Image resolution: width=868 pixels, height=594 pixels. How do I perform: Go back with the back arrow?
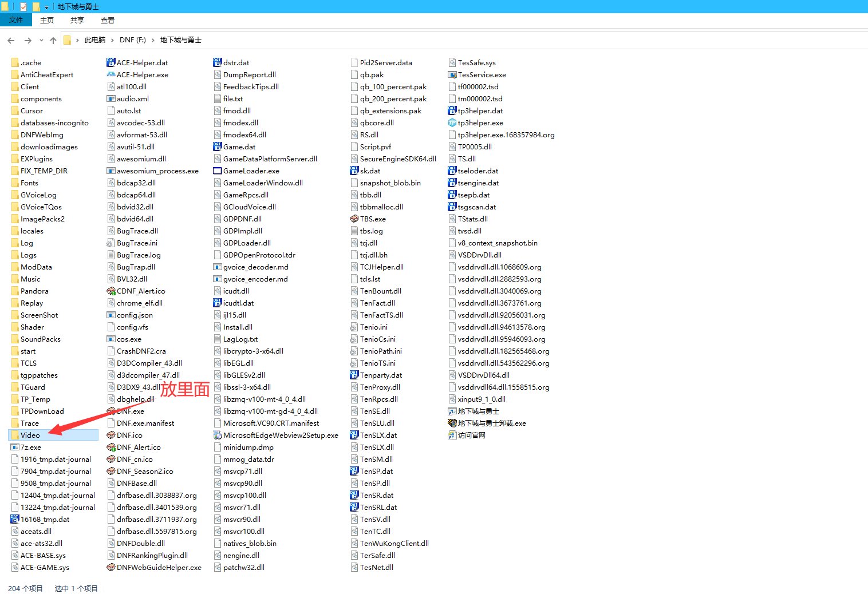(11, 40)
